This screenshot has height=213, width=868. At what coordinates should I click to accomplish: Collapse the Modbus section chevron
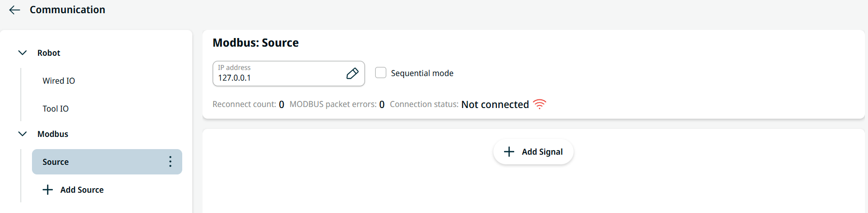pos(22,134)
